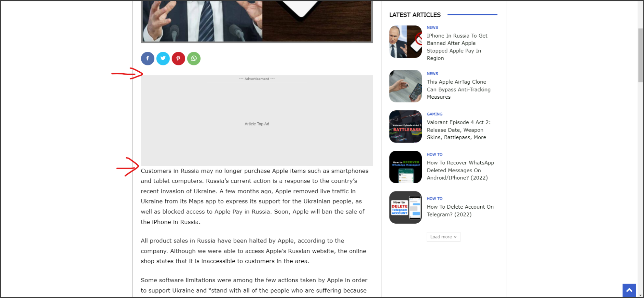Click the '--- Advertisement ---' label

point(257,79)
